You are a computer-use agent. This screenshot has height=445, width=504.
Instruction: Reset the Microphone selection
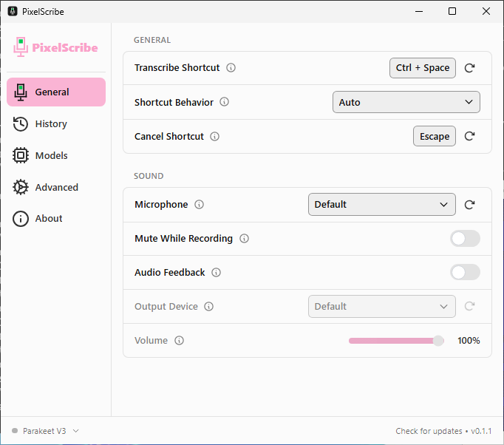[x=469, y=205]
